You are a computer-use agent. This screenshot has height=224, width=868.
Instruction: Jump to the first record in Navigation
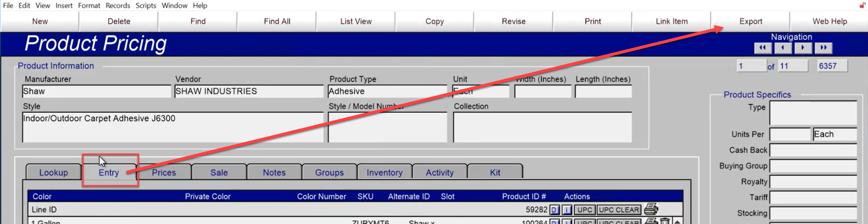click(x=763, y=48)
